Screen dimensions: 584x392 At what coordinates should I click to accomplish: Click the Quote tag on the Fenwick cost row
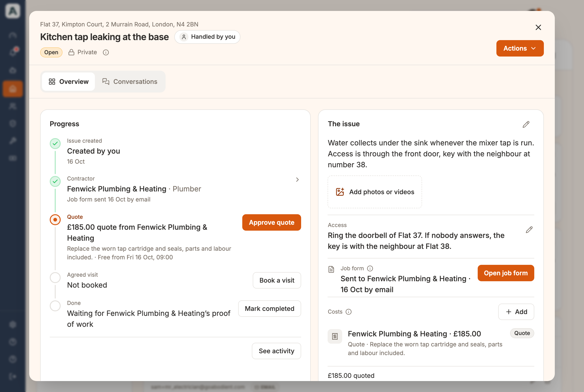tap(522, 333)
